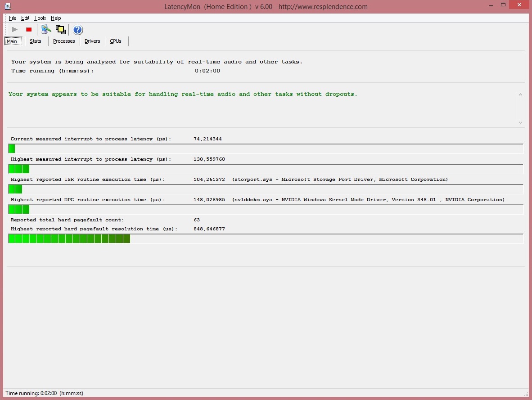
Task: Click the highest ISR execution time bar
Action: tap(266, 189)
